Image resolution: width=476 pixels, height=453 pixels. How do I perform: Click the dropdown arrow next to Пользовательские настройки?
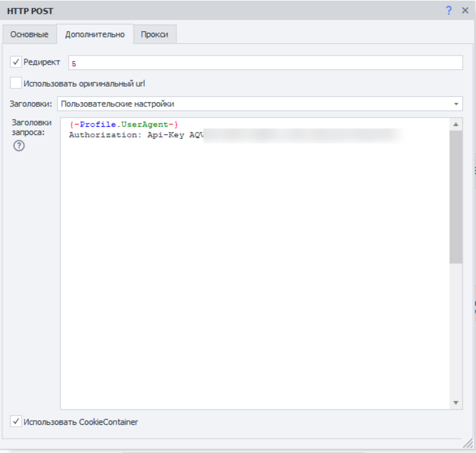pos(456,104)
